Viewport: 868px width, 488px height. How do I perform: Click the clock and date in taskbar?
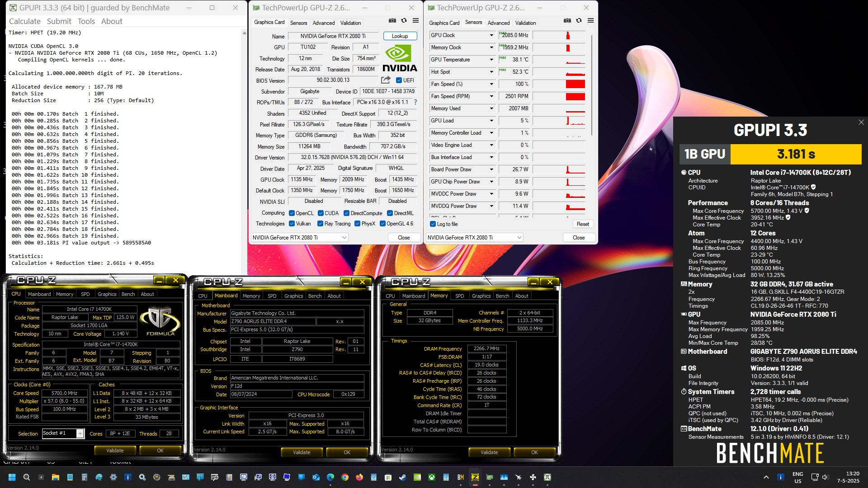[x=849, y=477]
